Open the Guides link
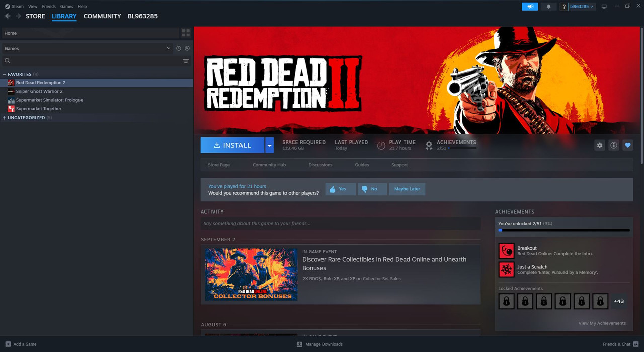Image resolution: width=644 pixels, height=352 pixels. coord(362,165)
